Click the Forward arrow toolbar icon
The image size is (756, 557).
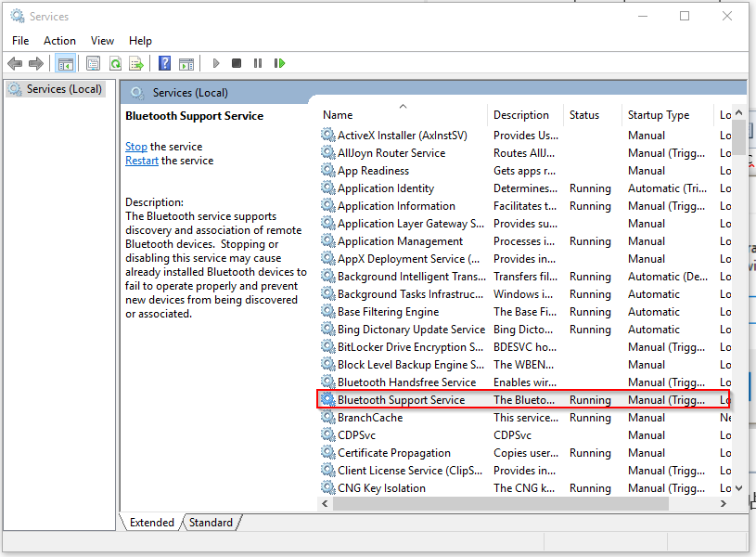pos(36,63)
